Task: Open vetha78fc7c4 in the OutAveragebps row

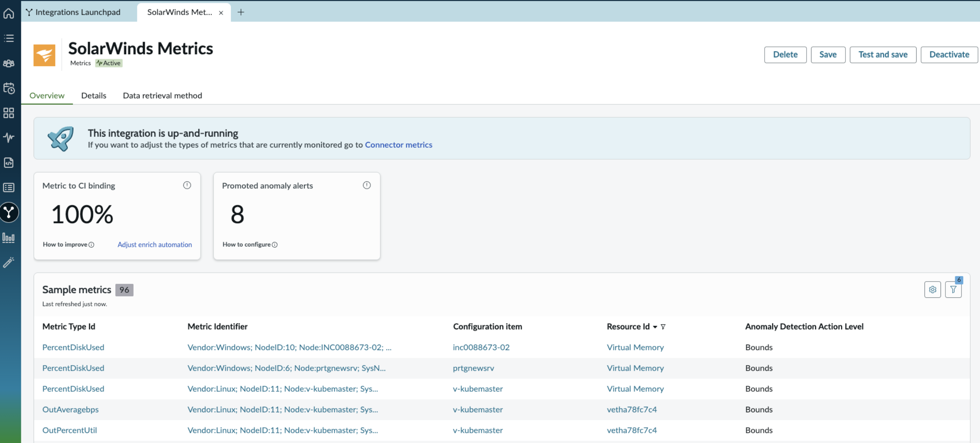Action: pyautogui.click(x=632, y=410)
